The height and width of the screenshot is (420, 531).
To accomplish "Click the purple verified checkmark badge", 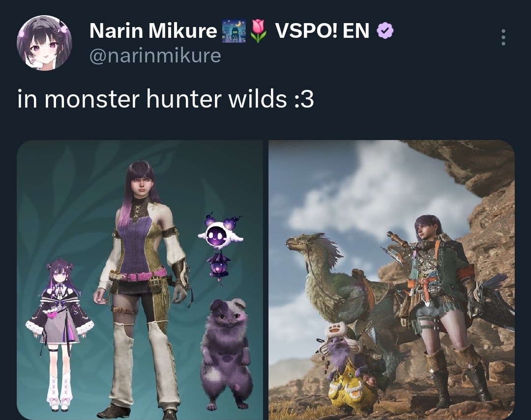I will [385, 31].
